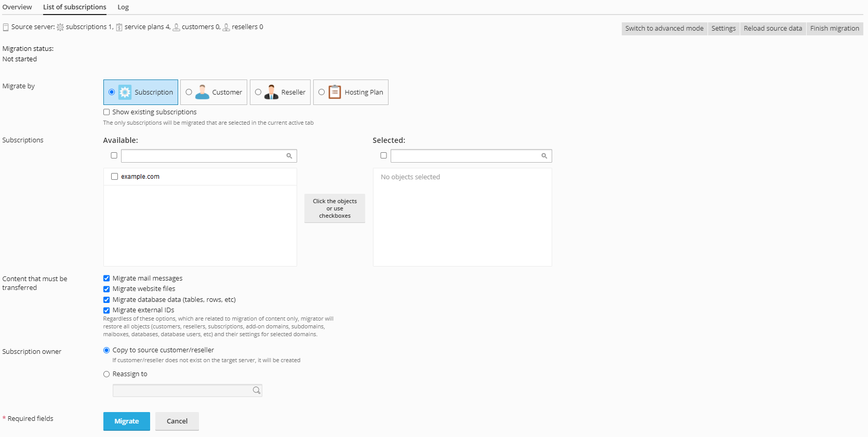Enable Show existing subscriptions checkbox
This screenshot has height=437, width=868.
tap(106, 112)
